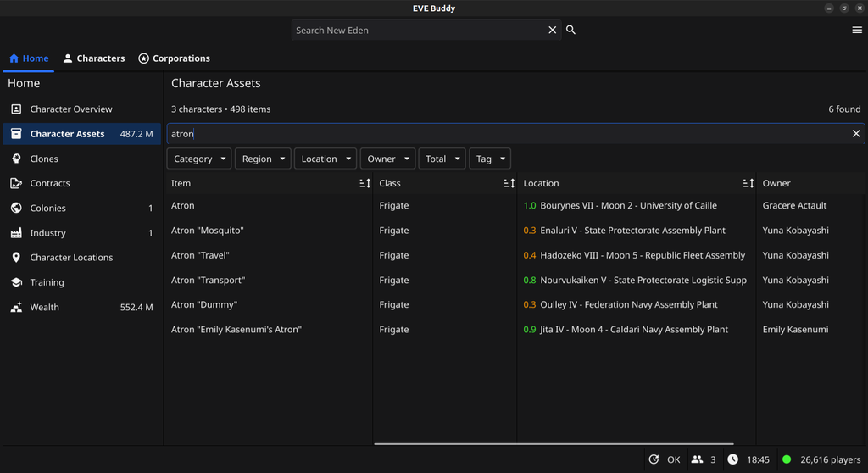Image resolution: width=868 pixels, height=473 pixels.
Task: Click the Training graduation cap icon
Action: [x=16, y=282]
